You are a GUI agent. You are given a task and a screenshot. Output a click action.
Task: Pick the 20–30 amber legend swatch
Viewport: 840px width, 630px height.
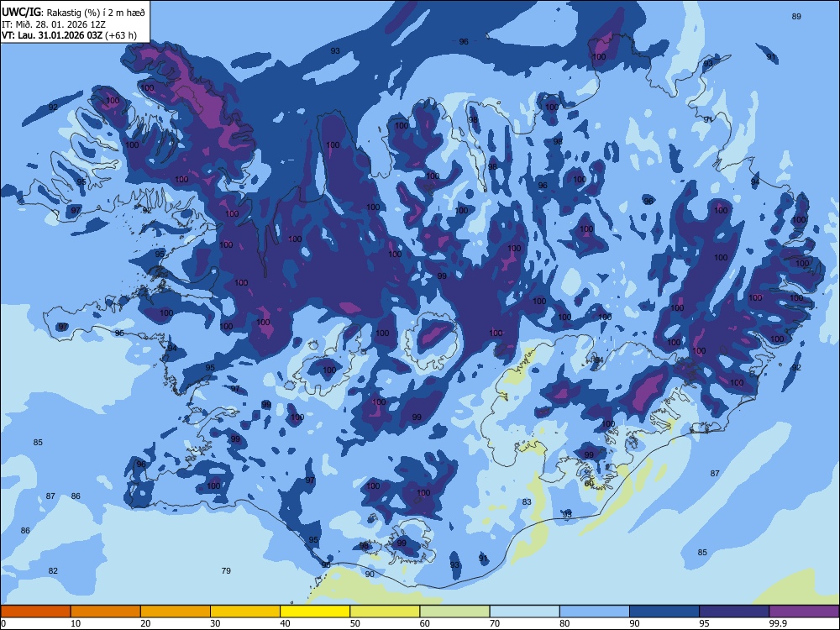tap(176, 612)
